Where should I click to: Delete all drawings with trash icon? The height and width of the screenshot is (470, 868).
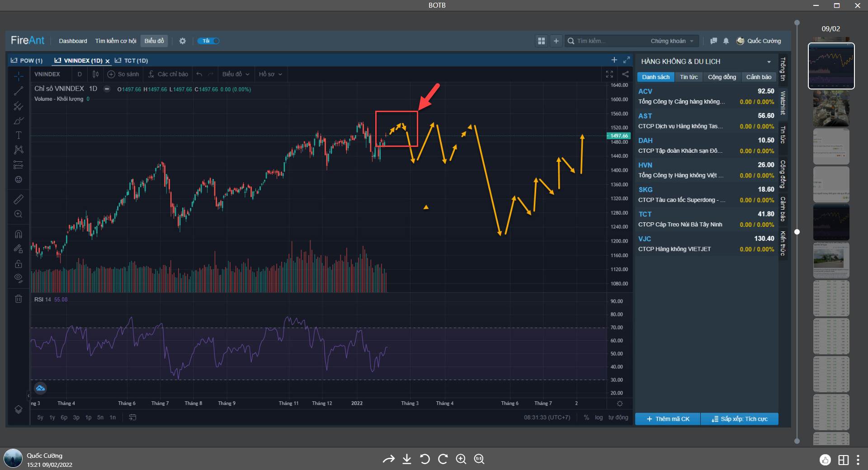pyautogui.click(x=18, y=299)
